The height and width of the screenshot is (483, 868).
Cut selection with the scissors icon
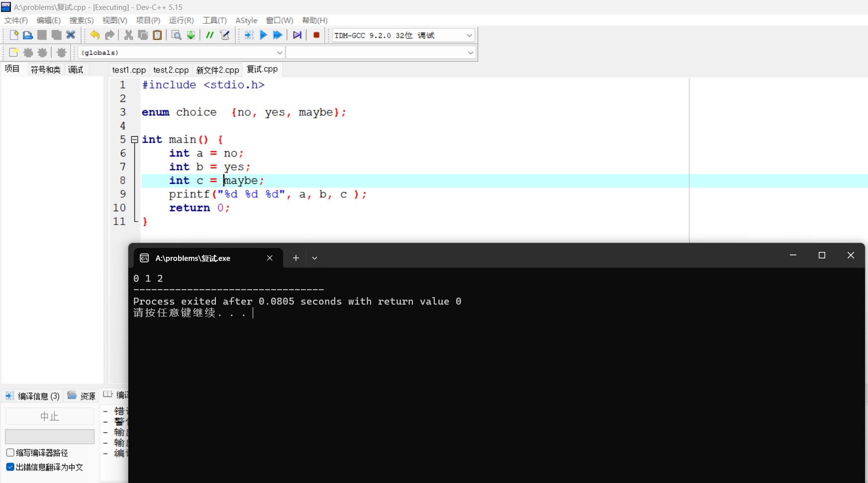click(128, 35)
